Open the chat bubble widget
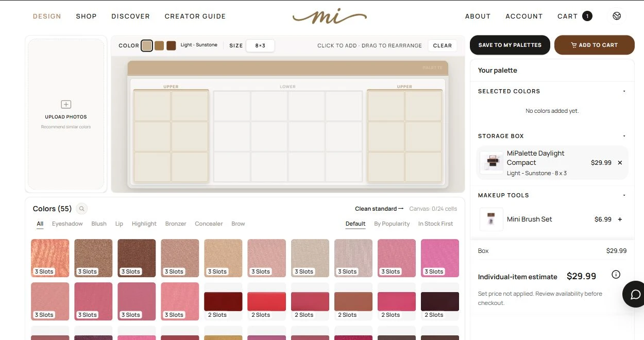 [x=635, y=294]
